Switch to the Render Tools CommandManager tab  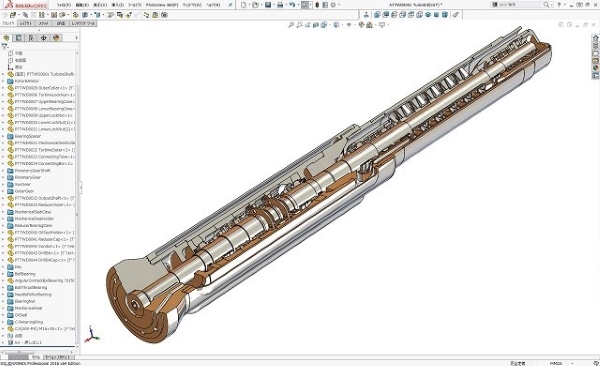click(83, 23)
